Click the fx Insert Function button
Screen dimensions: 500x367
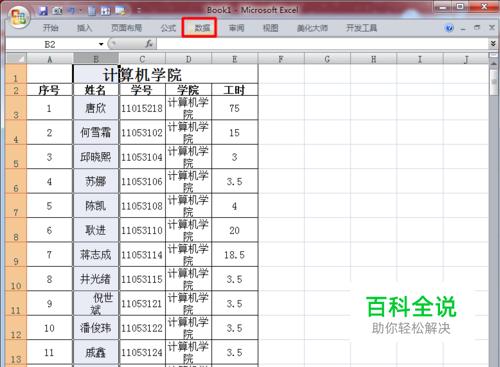pyautogui.click(x=149, y=44)
